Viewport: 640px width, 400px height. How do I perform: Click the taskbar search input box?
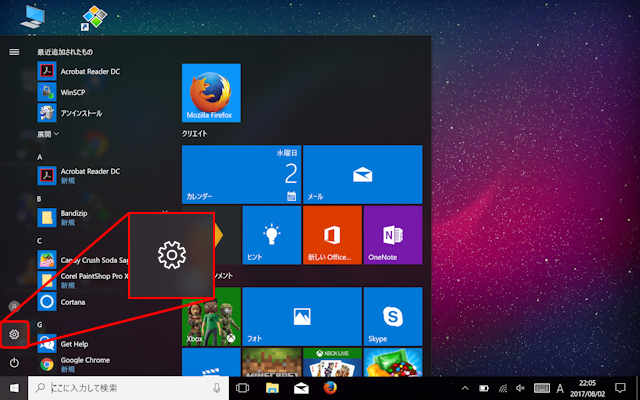pos(130,388)
